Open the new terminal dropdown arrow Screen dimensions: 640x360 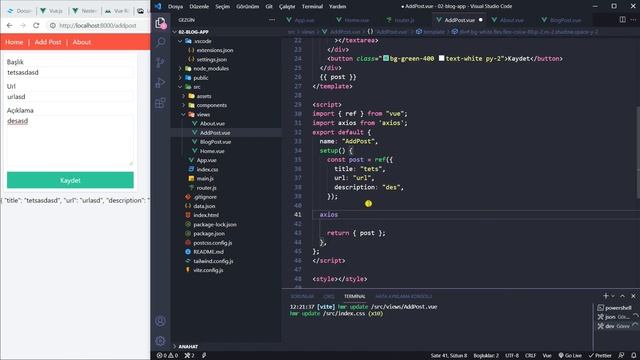click(x=613, y=296)
